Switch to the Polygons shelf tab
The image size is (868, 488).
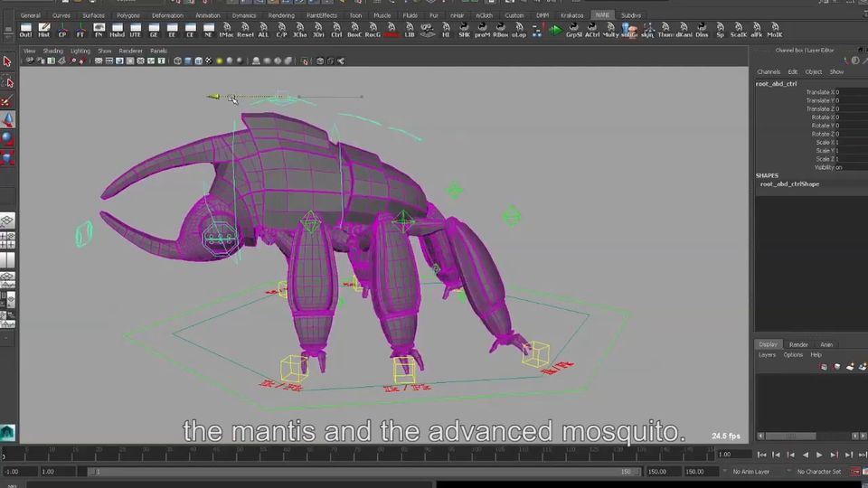pyautogui.click(x=128, y=15)
